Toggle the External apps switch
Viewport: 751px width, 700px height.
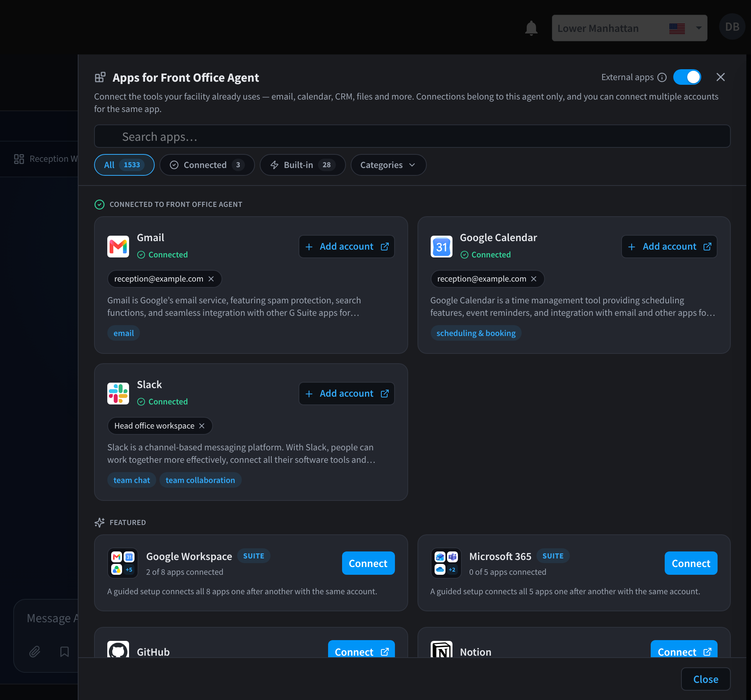pyautogui.click(x=687, y=77)
